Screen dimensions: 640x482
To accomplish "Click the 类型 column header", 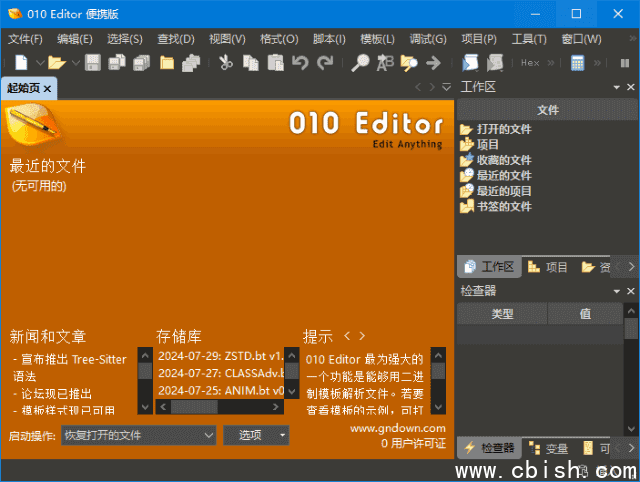I will [x=502, y=314].
